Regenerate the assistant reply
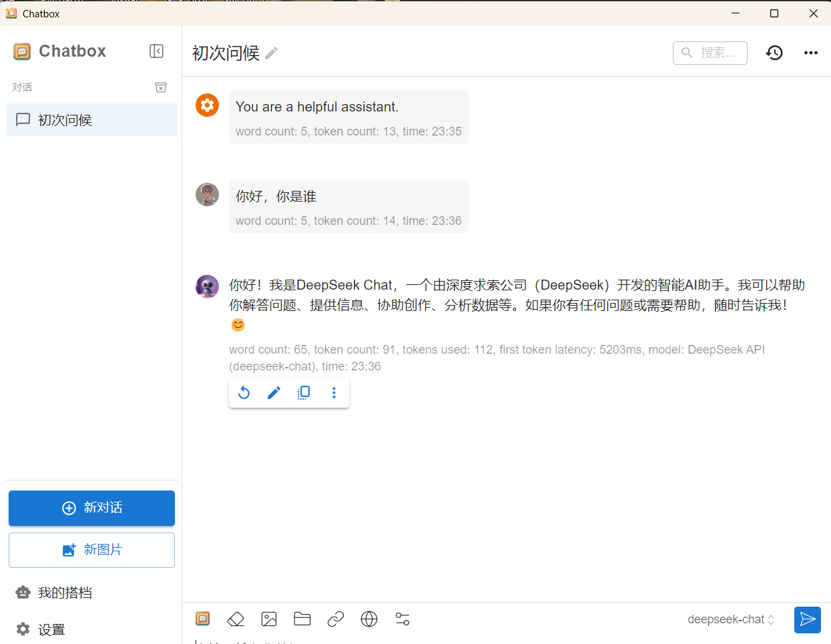Screen dimensions: 831x644 pyautogui.click(x=244, y=392)
